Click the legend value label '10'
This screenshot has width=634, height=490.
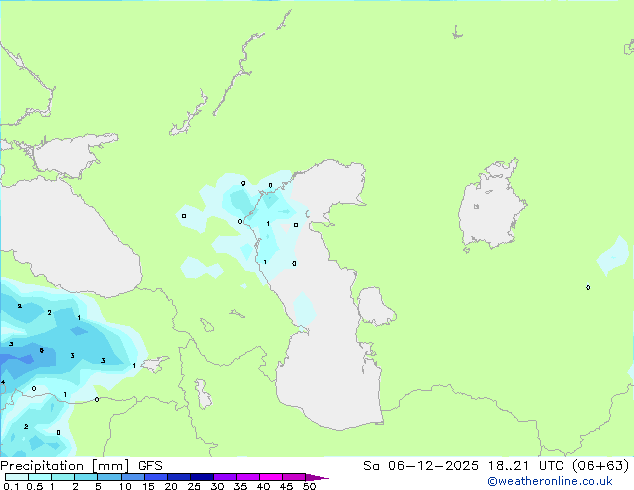coord(125,486)
